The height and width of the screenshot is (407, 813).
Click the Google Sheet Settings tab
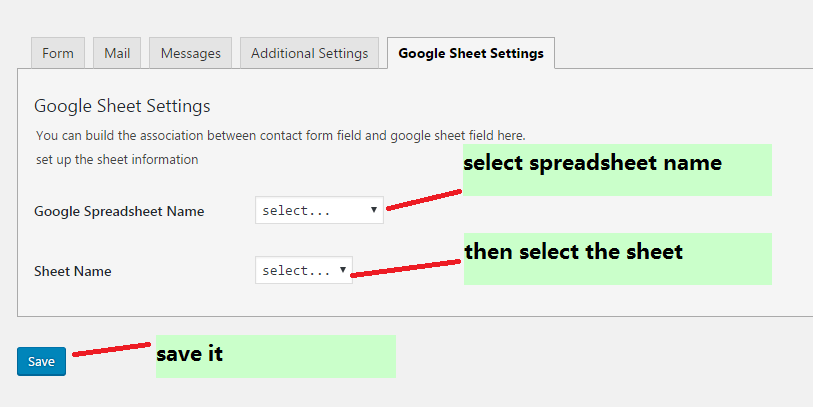(x=470, y=54)
